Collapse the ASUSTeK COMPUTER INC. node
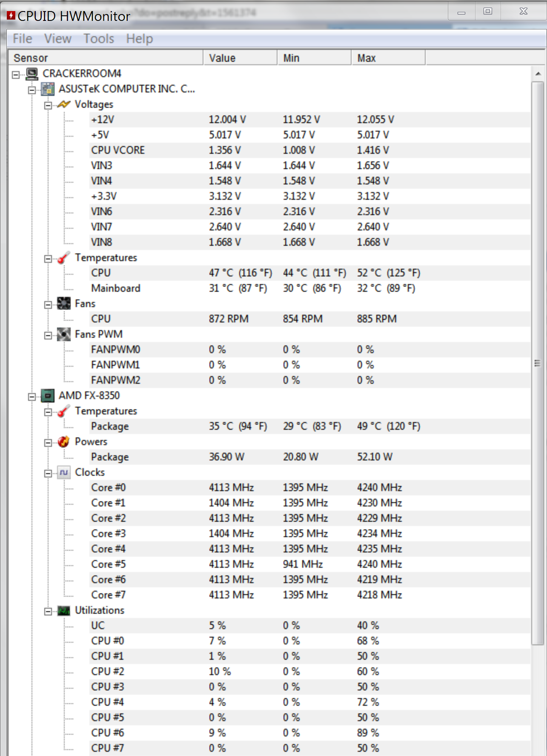 (32, 90)
